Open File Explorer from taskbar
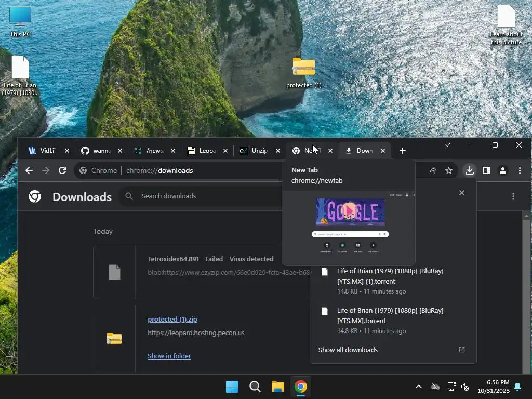Screen dimensions: 532x399 coord(278,387)
